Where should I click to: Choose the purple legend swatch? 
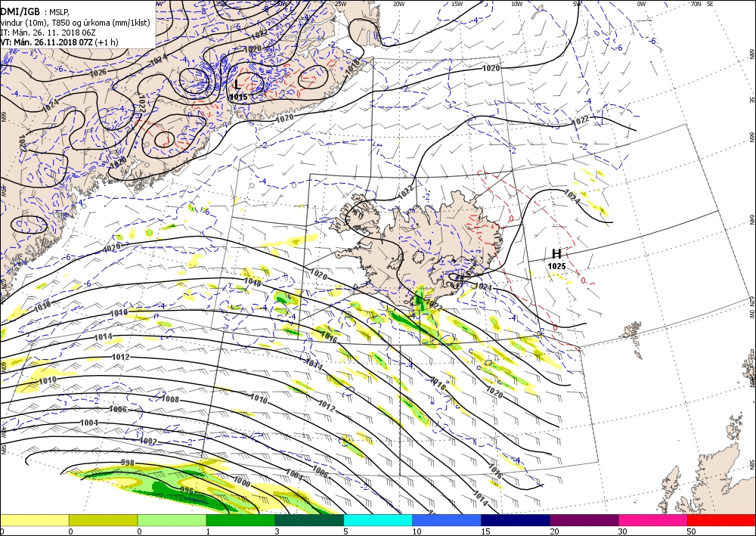pyautogui.click(x=584, y=520)
